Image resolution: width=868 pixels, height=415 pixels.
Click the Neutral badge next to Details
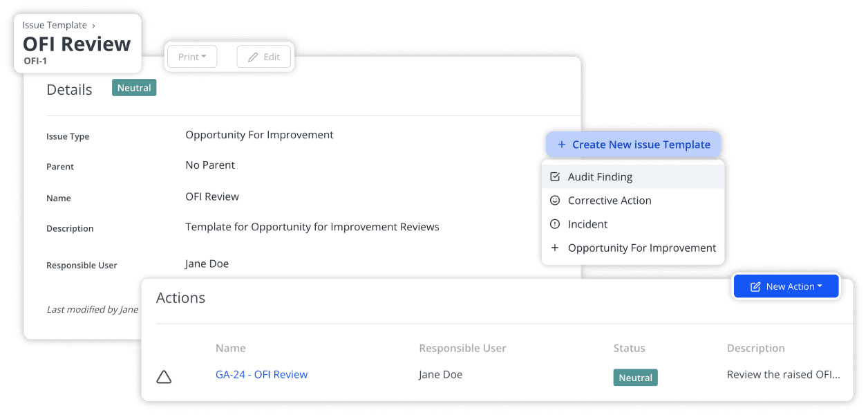(x=134, y=88)
